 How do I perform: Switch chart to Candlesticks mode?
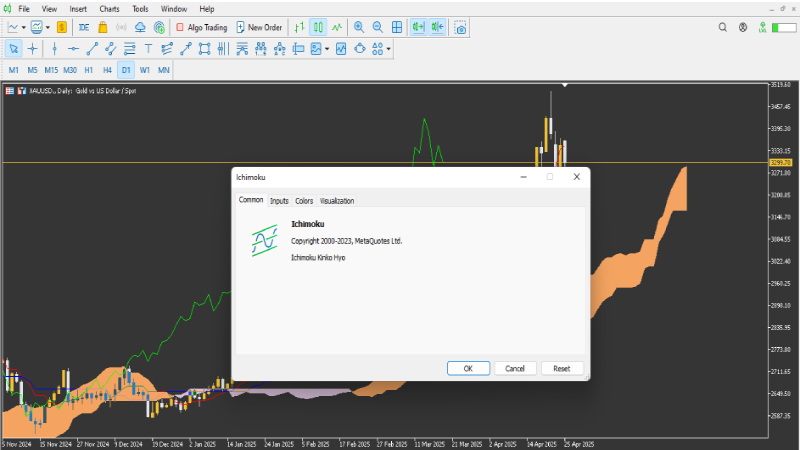coord(318,28)
